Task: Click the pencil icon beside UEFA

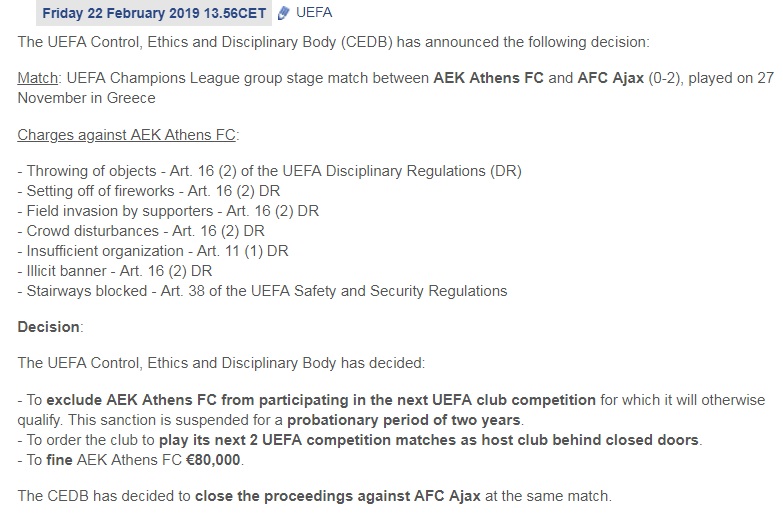Action: (283, 13)
